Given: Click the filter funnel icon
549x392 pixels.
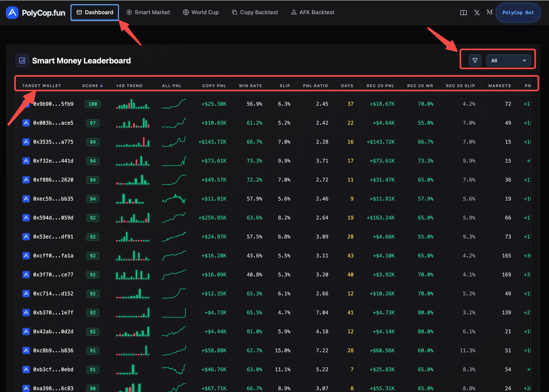Looking at the screenshot, I should 475,60.
